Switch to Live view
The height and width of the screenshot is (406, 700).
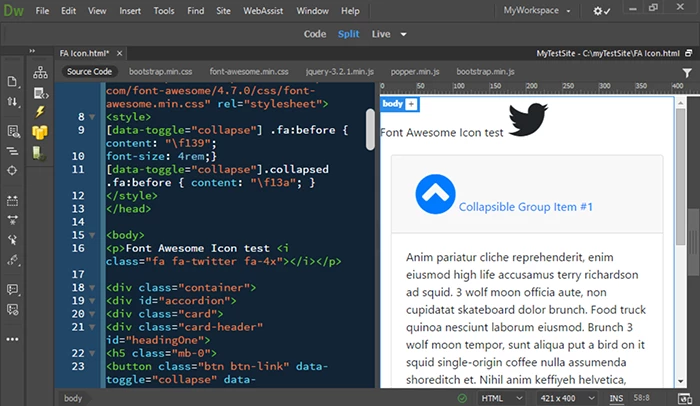pyautogui.click(x=381, y=34)
